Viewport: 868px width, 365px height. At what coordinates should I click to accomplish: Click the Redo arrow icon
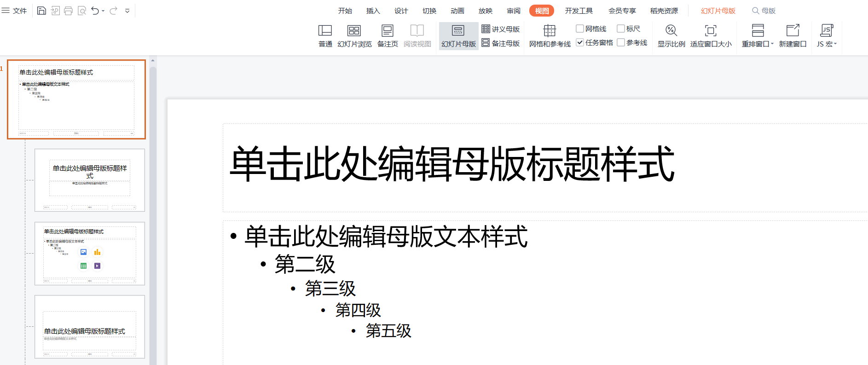click(x=113, y=11)
